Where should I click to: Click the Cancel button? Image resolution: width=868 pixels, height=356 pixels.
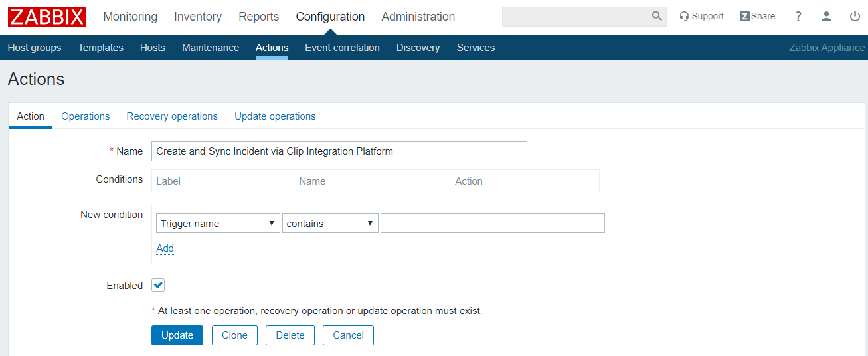coord(348,335)
